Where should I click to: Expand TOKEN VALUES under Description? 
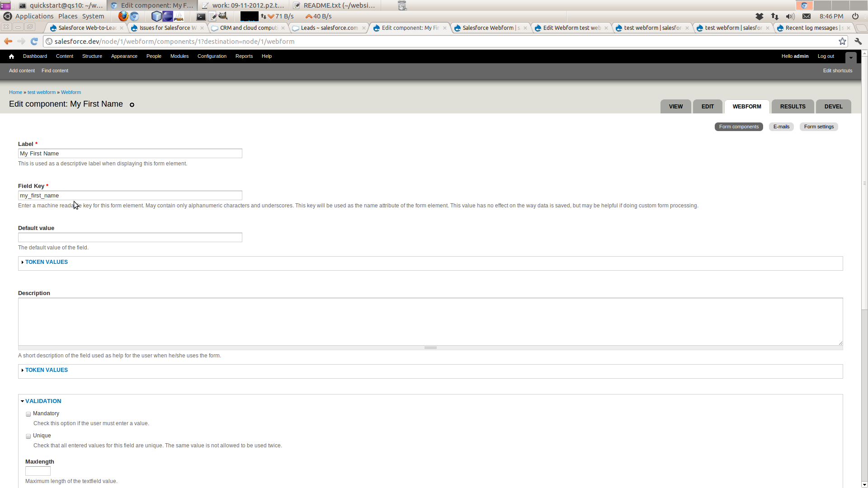46,370
